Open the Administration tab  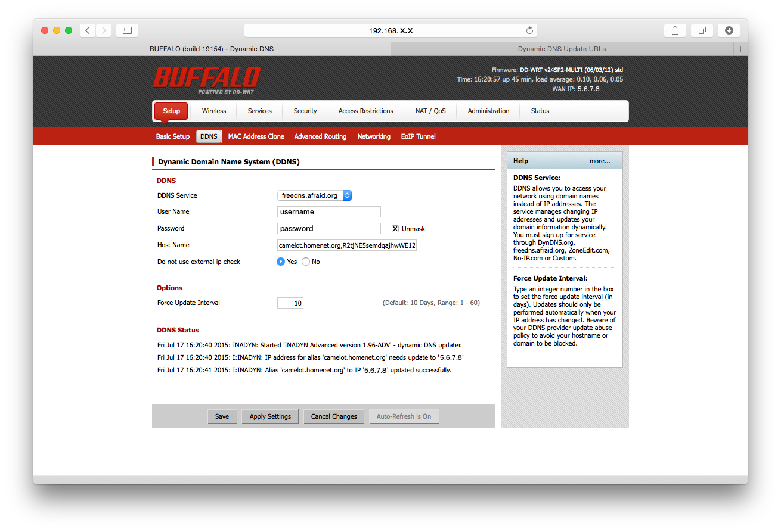click(488, 111)
